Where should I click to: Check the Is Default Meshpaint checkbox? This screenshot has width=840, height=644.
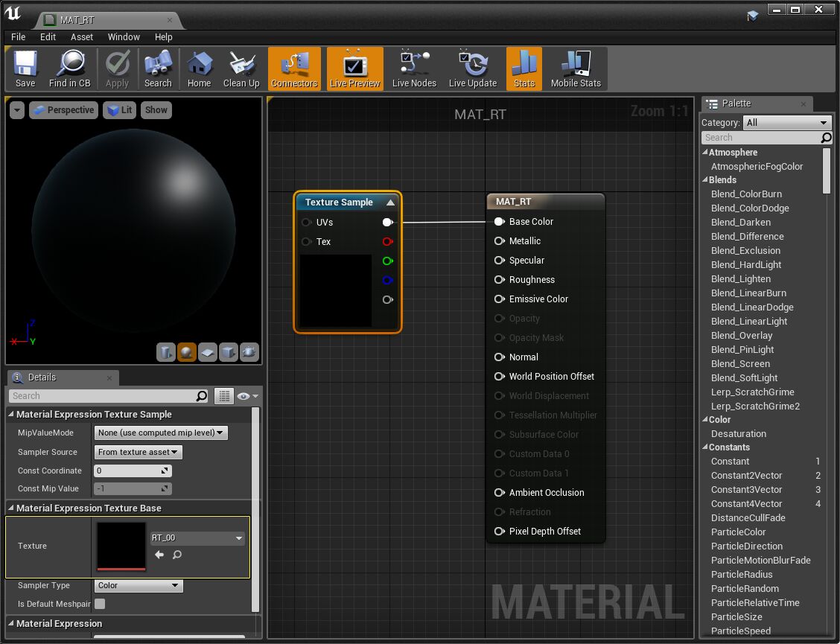click(x=100, y=604)
